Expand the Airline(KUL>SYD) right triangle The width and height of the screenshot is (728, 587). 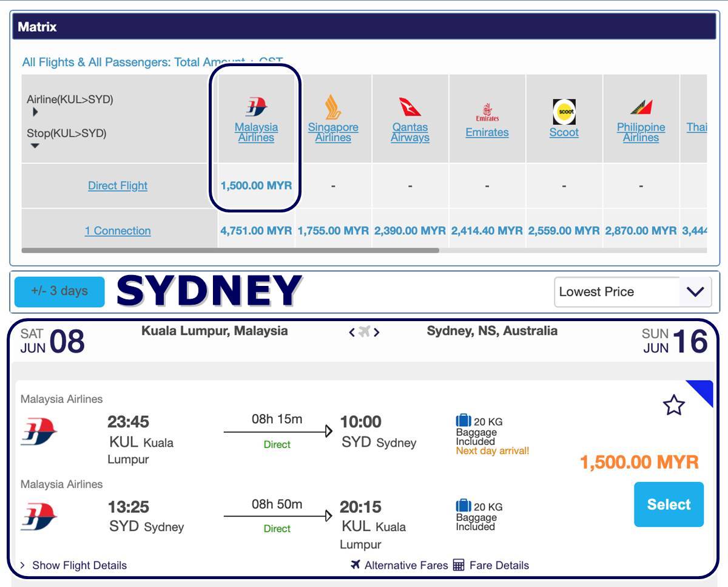35,112
